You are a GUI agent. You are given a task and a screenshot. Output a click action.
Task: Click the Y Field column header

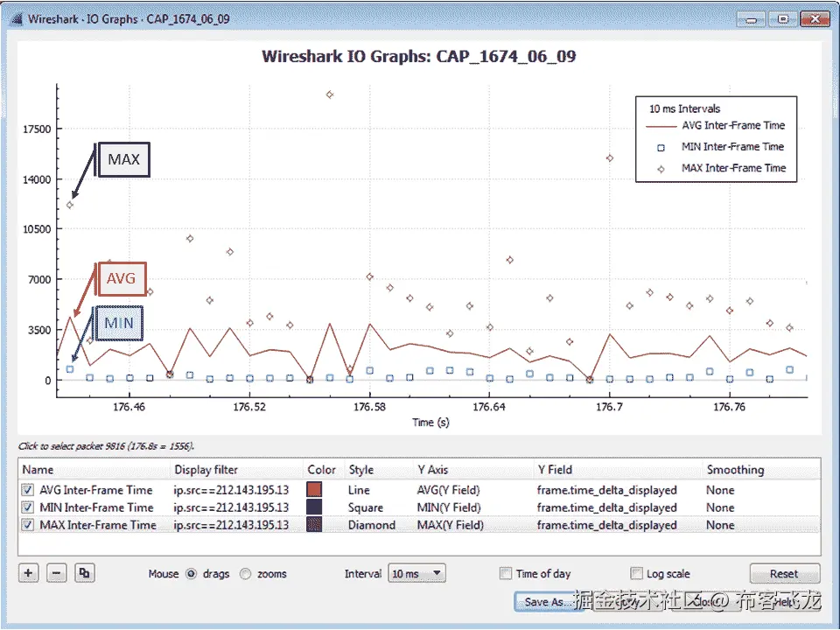[x=555, y=470]
